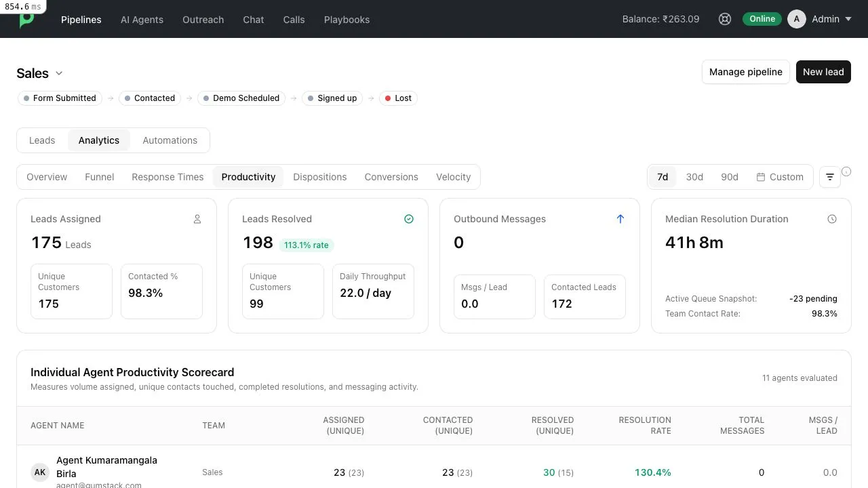Toggle the Online status badge

[x=762, y=19]
